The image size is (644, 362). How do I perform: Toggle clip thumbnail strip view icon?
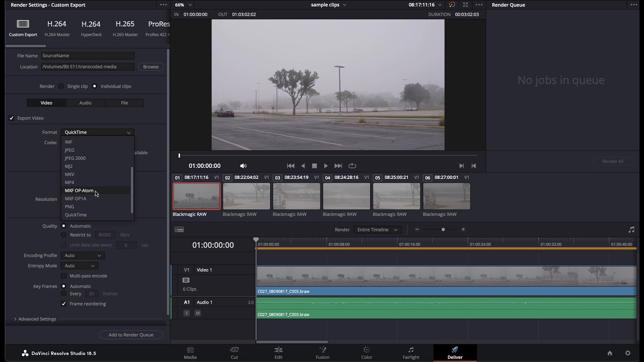click(x=179, y=230)
